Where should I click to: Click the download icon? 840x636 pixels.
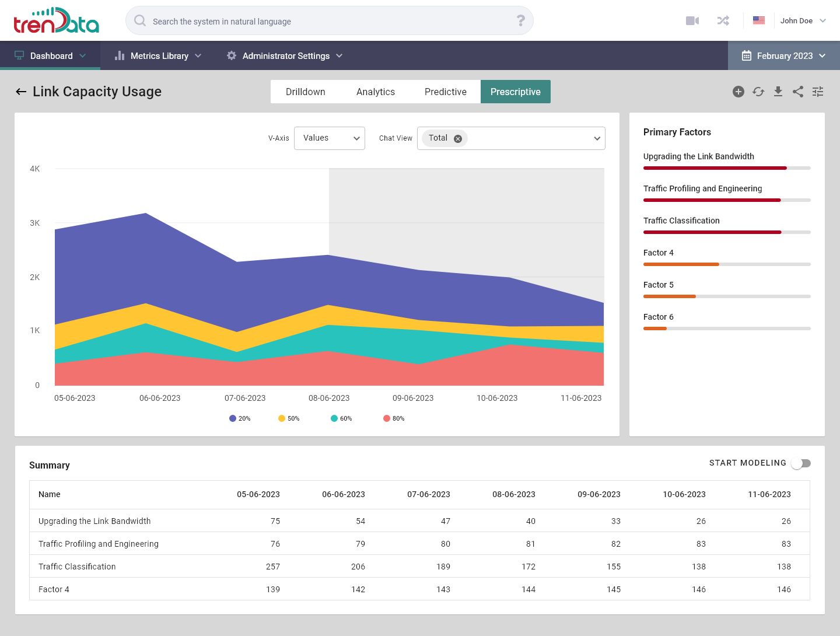coord(778,92)
